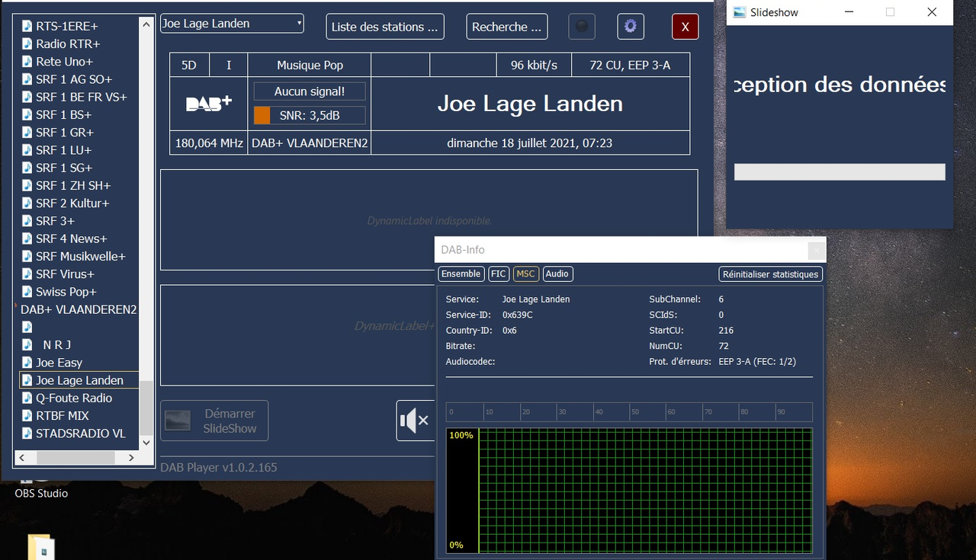This screenshot has width=976, height=560.
Task: Select station SRF 1 GR+
Action: coord(64,133)
